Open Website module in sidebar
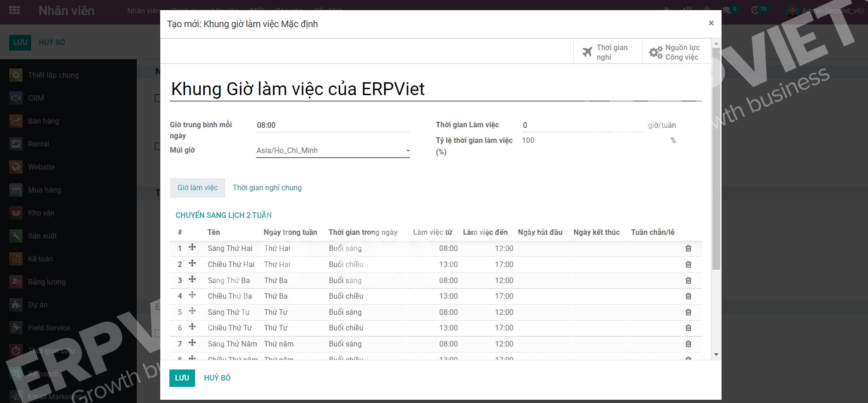The image size is (868, 403). click(33, 167)
